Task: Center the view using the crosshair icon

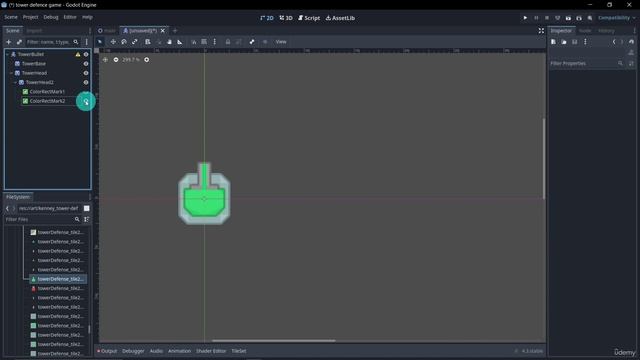Action: (105, 60)
